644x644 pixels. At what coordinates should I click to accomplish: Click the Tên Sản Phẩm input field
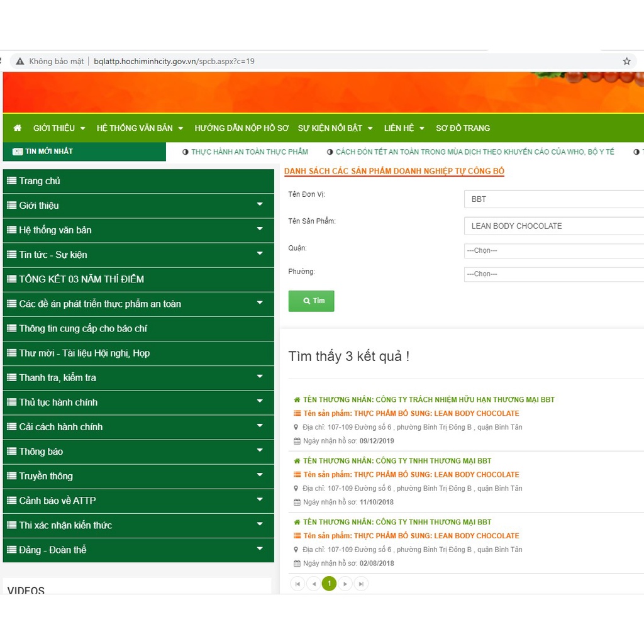point(553,226)
